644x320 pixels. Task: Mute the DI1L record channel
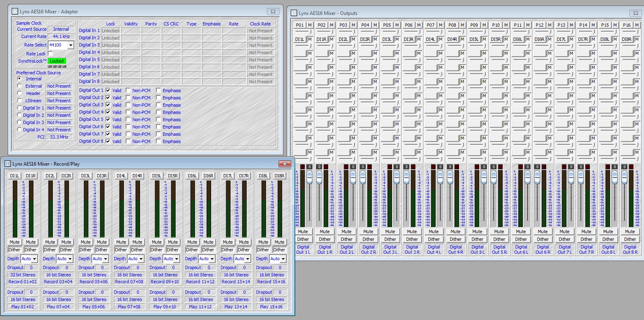(15, 242)
